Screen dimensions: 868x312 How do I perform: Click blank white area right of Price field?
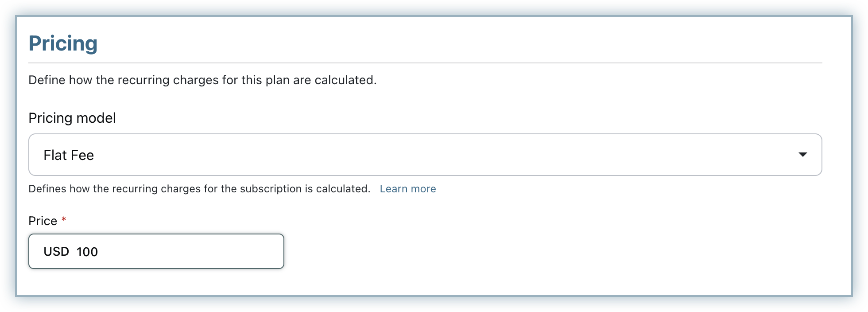pyautogui.click(x=531, y=251)
